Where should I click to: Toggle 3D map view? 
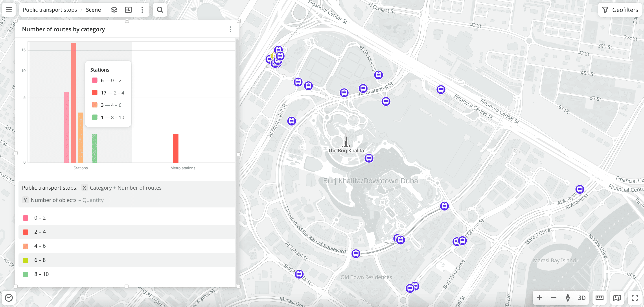coord(581,298)
